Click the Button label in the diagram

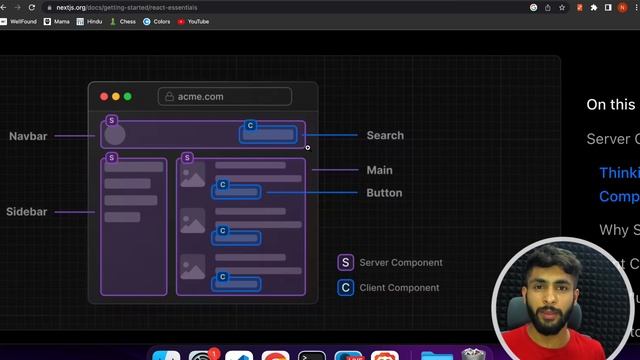pyautogui.click(x=384, y=193)
